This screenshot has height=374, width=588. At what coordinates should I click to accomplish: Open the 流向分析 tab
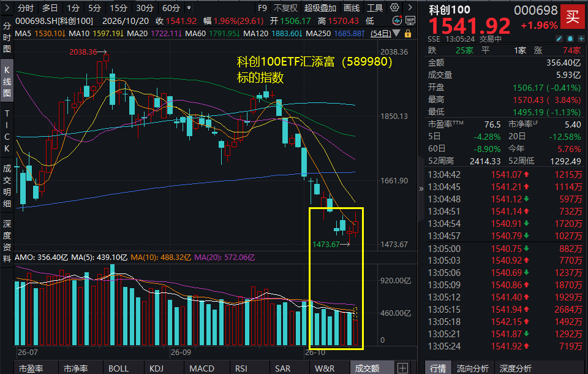tap(472, 368)
